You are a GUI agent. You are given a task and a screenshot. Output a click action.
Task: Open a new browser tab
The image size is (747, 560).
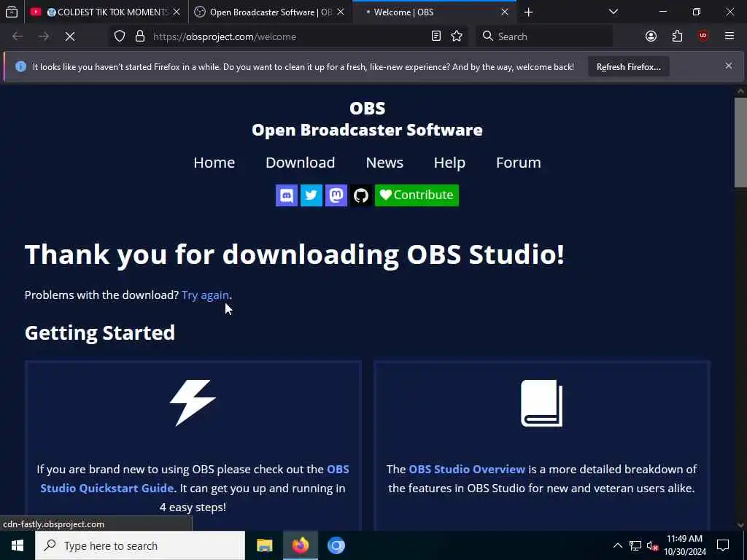[528, 12]
